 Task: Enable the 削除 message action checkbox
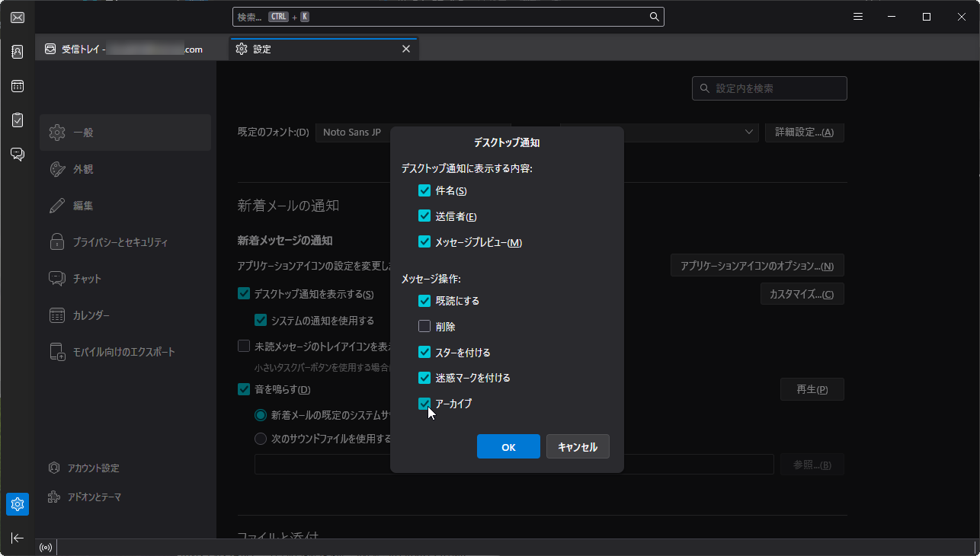click(x=425, y=327)
